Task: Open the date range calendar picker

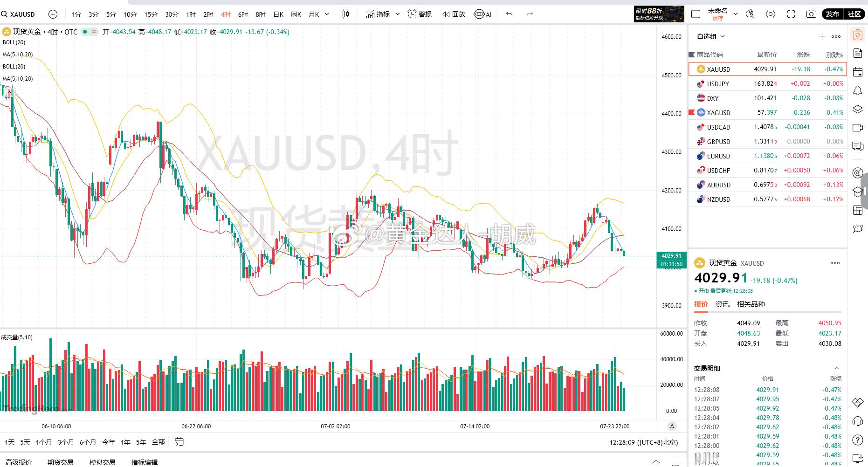Action: 179,441
